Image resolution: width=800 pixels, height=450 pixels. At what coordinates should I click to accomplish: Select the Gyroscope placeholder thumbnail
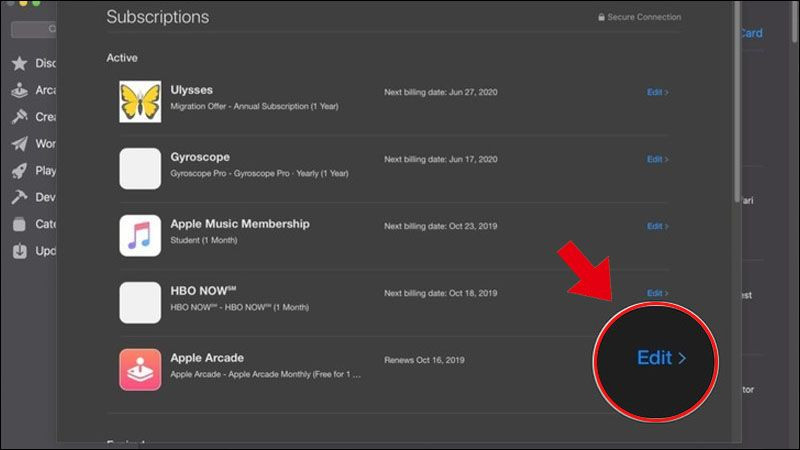[140, 168]
